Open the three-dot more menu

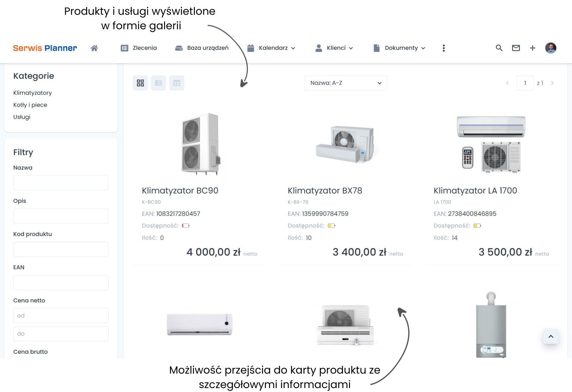(x=443, y=48)
